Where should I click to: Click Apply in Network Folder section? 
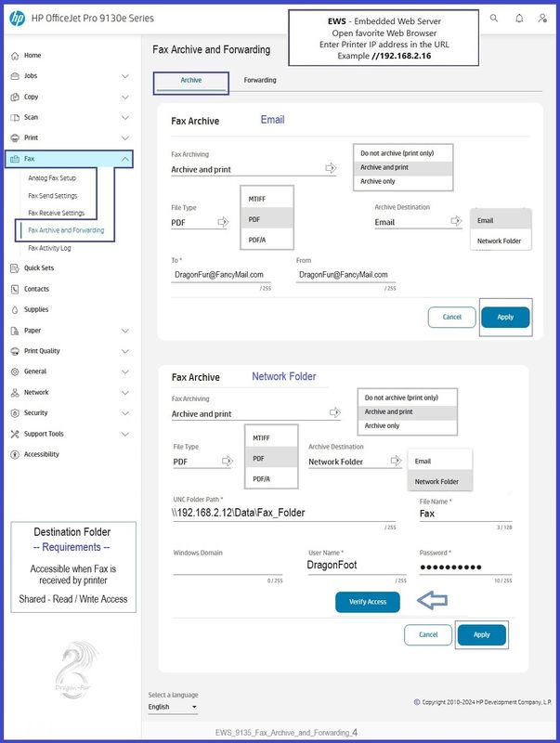pyautogui.click(x=482, y=634)
